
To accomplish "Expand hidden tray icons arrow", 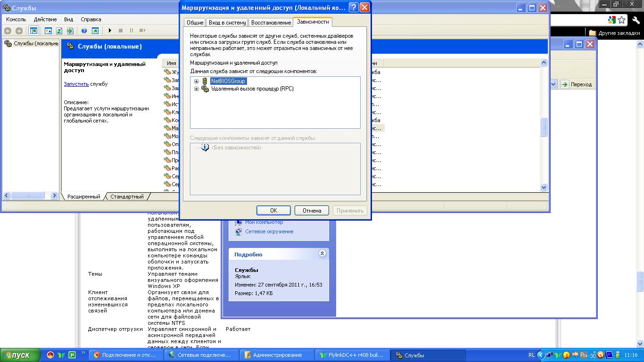I will 541,355.
